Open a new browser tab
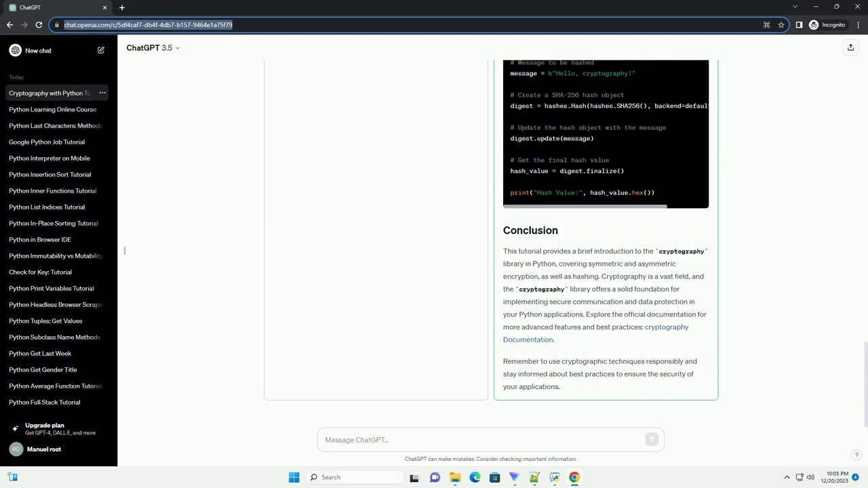The height and width of the screenshot is (488, 868). tap(122, 7)
